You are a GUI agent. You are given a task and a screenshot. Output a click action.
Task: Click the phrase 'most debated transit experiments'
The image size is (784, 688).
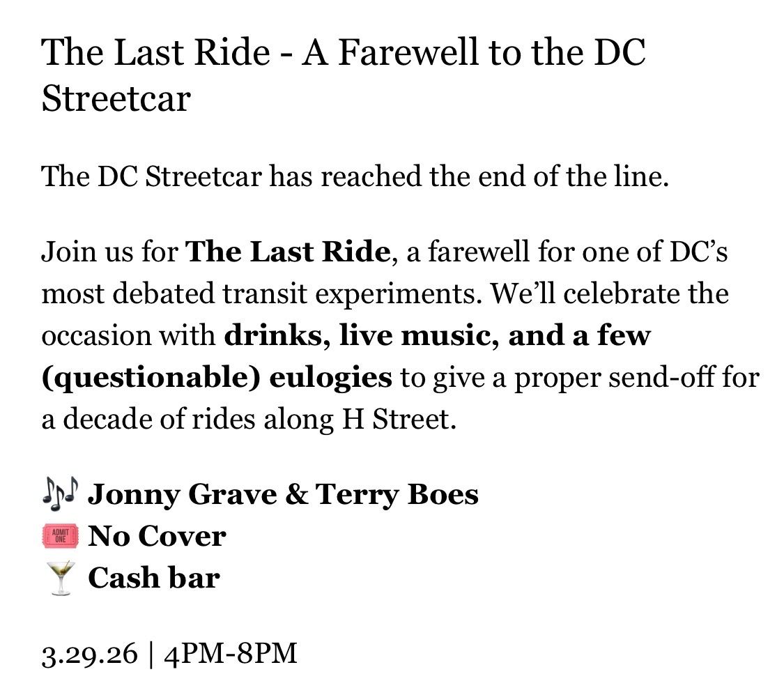tap(262, 294)
